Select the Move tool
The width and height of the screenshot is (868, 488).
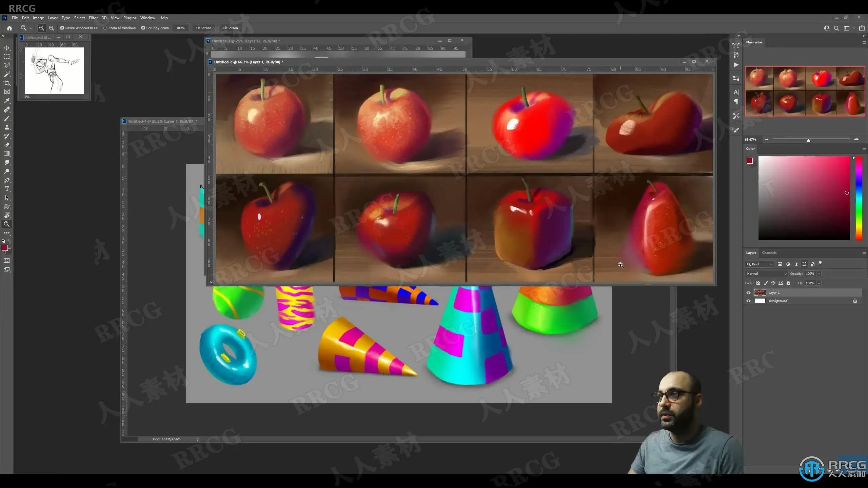point(7,48)
